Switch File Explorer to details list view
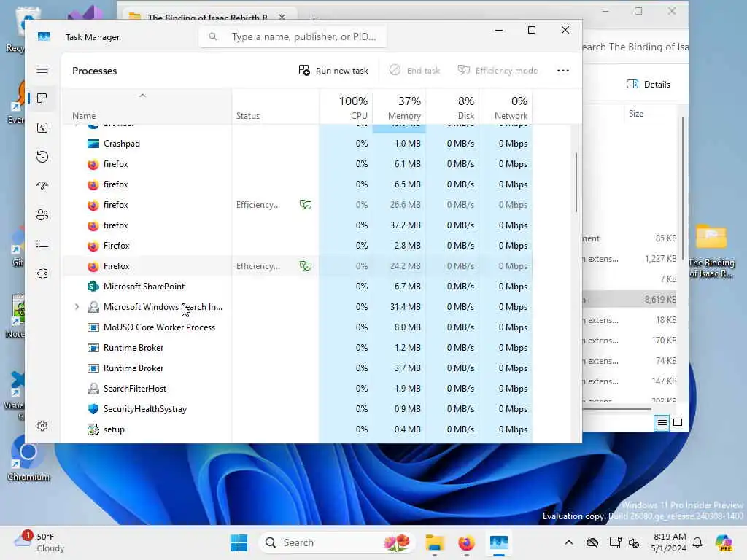The width and height of the screenshot is (747, 560). point(662,423)
